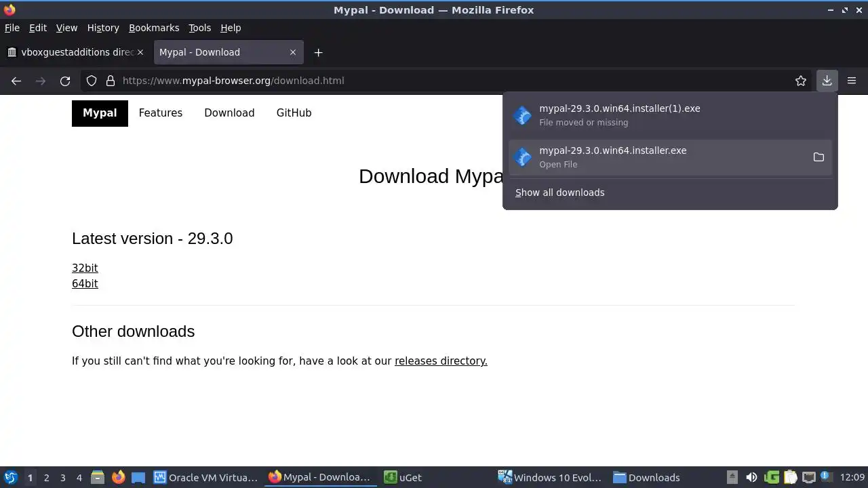Open the History menu

[103, 28]
